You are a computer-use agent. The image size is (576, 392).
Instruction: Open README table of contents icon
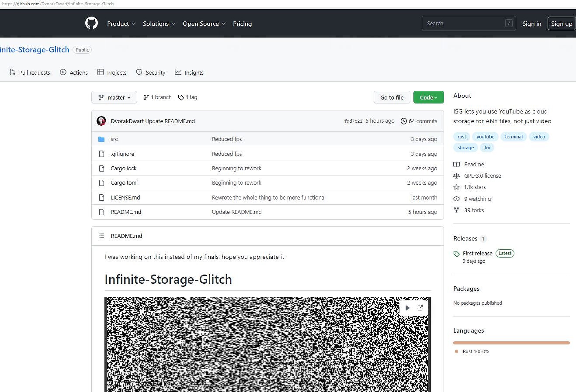(101, 236)
